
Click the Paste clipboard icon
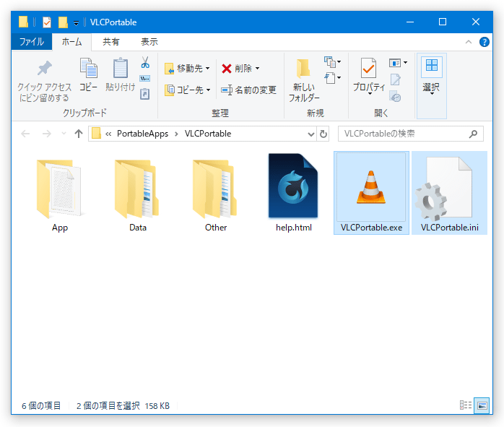(121, 68)
